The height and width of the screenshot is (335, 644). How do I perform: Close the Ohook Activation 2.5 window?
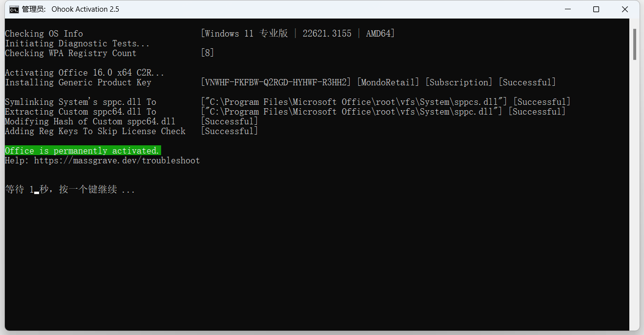point(625,9)
